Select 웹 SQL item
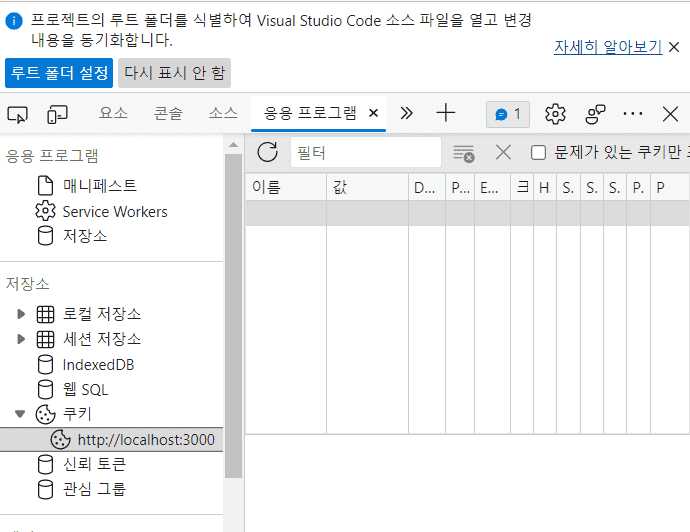 (x=85, y=389)
